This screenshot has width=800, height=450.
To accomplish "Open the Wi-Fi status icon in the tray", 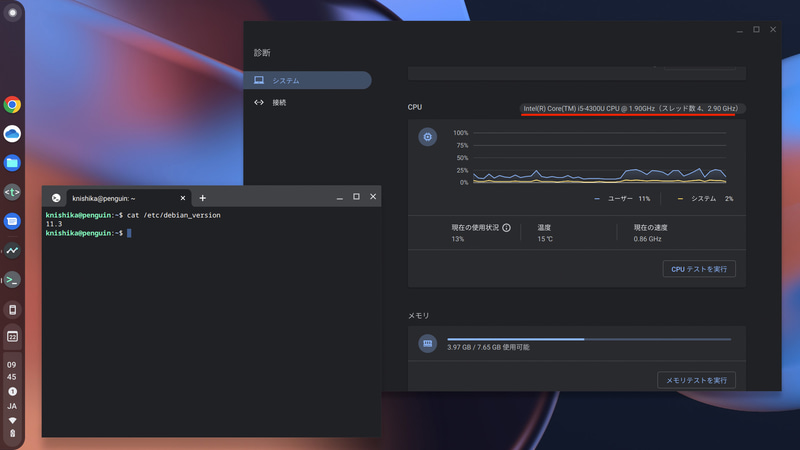I will pyautogui.click(x=13, y=420).
